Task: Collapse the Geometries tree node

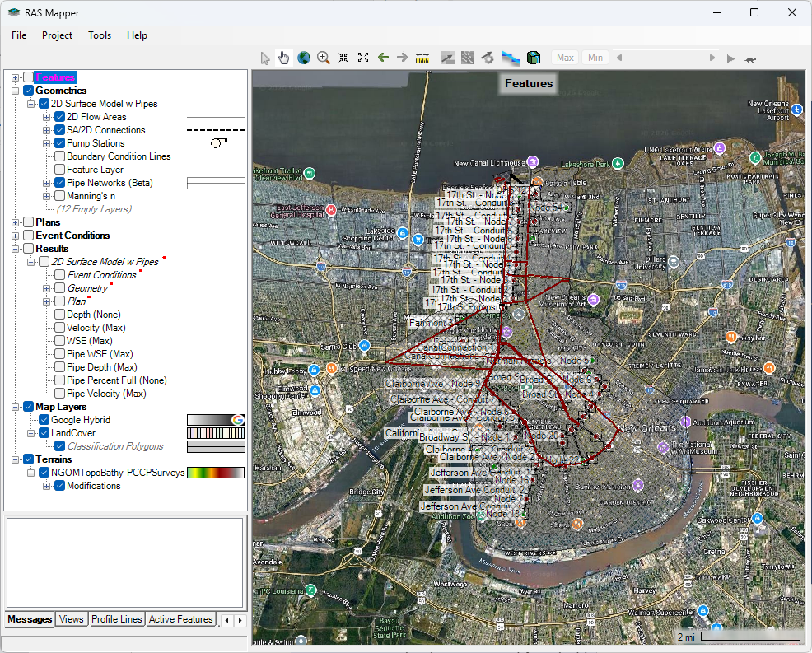Action: 15,91
